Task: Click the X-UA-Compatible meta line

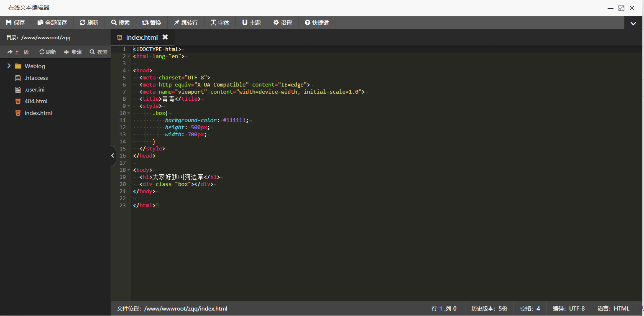Action: (x=225, y=84)
